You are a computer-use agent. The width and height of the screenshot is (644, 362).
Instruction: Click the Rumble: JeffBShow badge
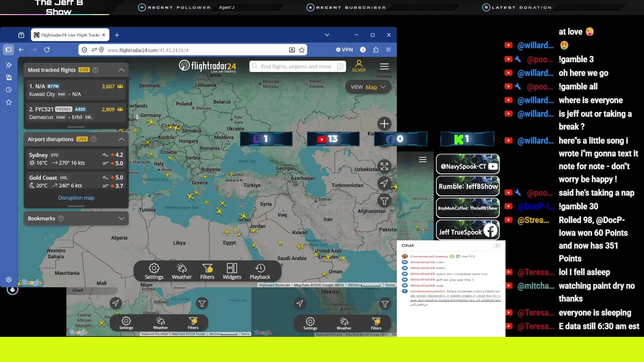468,187
